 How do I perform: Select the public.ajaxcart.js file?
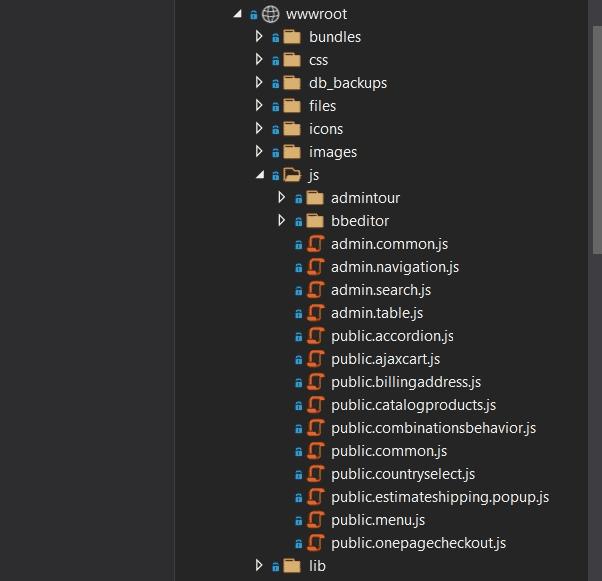[385, 359]
